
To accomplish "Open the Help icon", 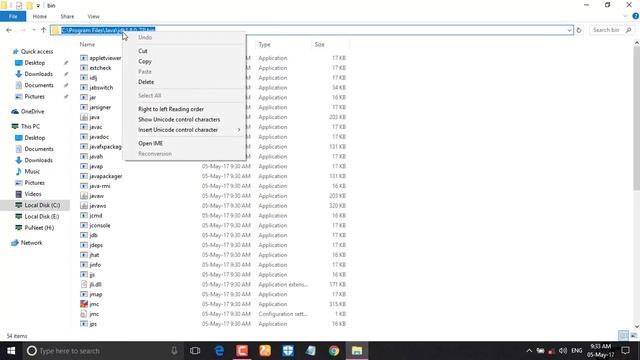I will 636,16.
